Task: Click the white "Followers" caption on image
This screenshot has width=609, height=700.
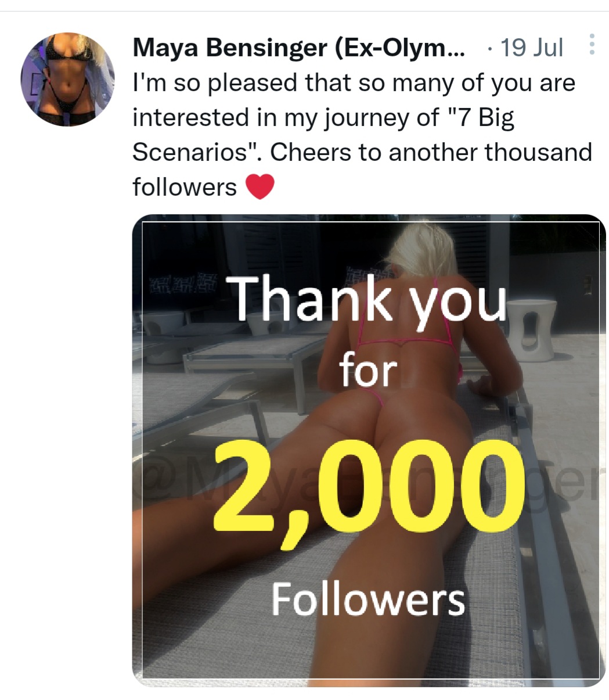Action: click(x=368, y=599)
